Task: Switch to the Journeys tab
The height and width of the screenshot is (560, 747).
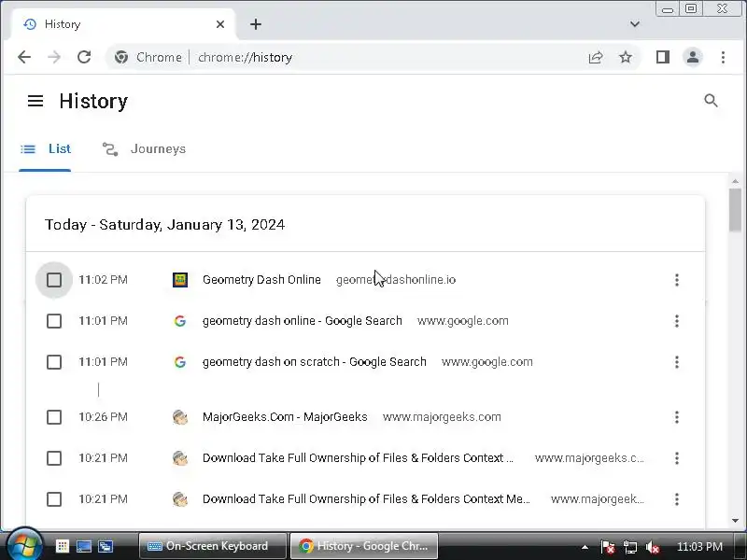Action: 147,149
